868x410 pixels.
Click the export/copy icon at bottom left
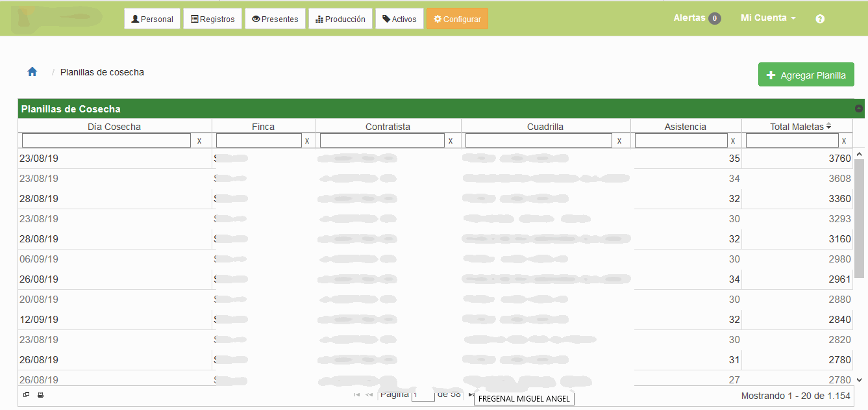[x=26, y=394]
